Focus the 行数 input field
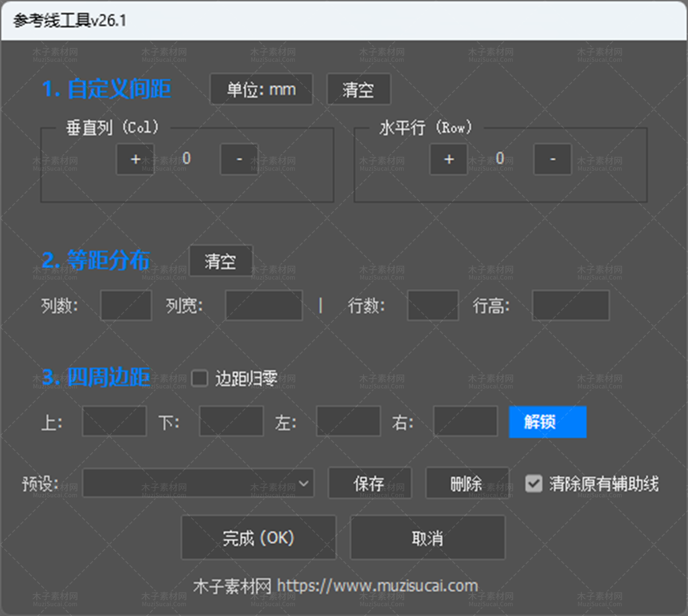The height and width of the screenshot is (616, 688). point(433,305)
